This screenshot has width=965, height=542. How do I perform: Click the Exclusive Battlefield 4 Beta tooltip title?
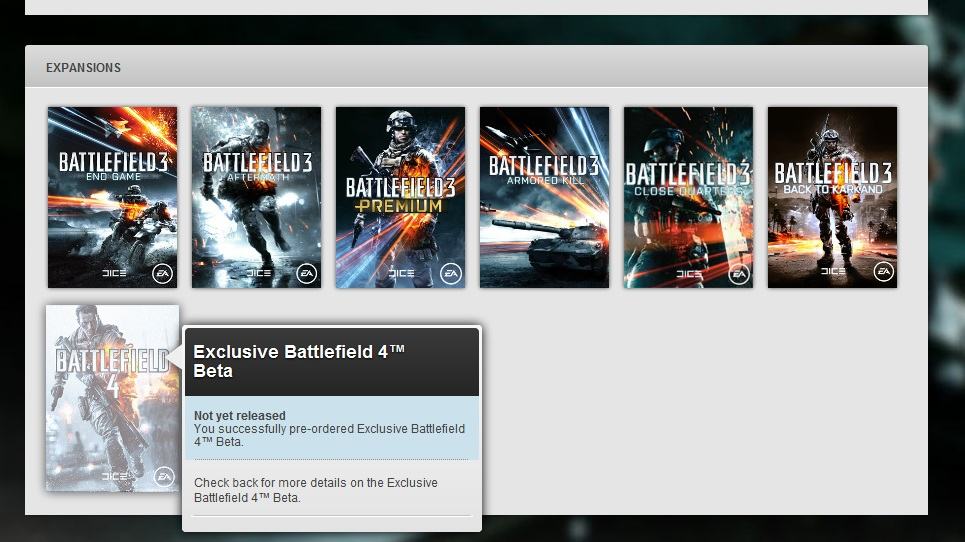[x=299, y=361]
